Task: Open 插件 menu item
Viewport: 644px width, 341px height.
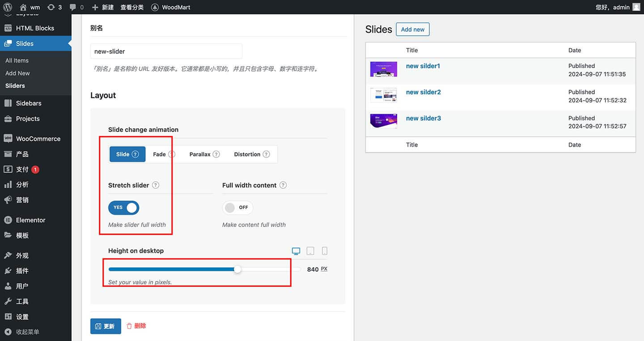Action: tap(36, 271)
